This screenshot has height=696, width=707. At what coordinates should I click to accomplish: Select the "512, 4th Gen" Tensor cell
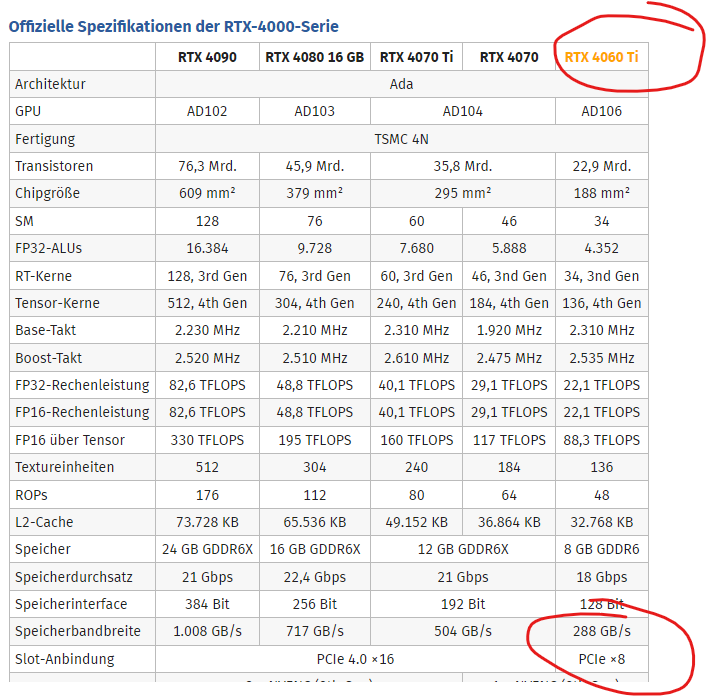click(207, 303)
